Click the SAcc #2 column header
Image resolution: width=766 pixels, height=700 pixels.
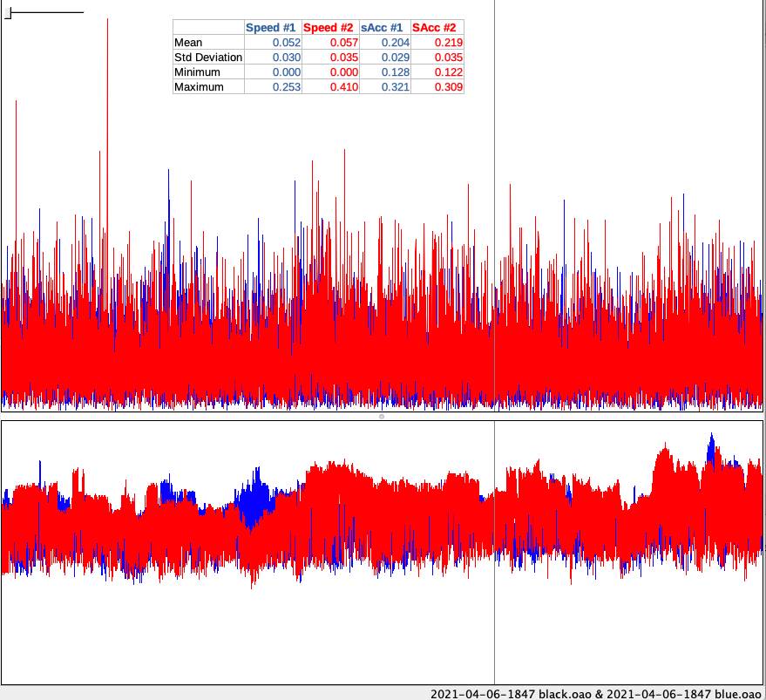[x=437, y=28]
